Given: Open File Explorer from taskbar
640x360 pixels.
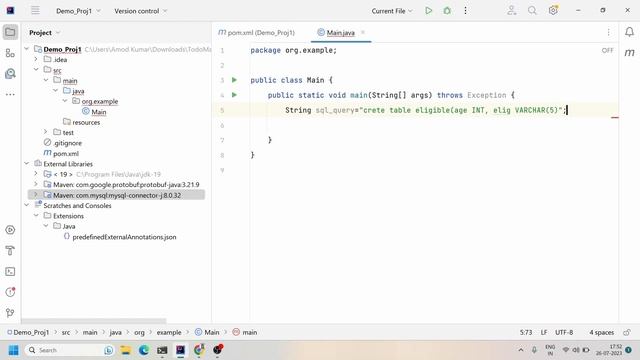Looking at the screenshot, I should [x=126, y=350].
